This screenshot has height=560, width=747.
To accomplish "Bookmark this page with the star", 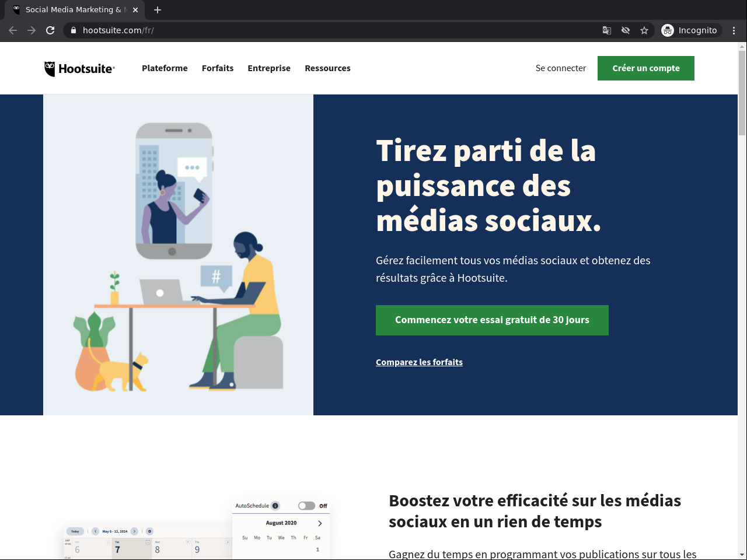I will [x=644, y=30].
